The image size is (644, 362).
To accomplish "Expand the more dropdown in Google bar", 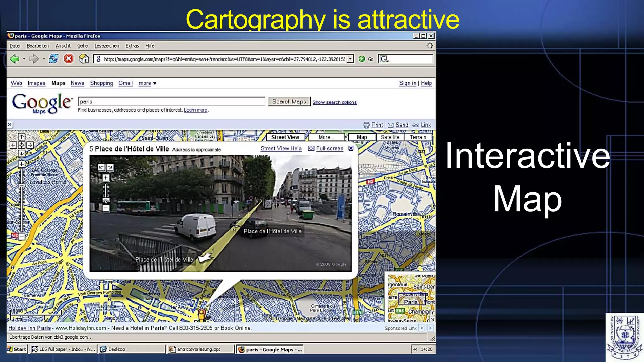I will point(147,83).
